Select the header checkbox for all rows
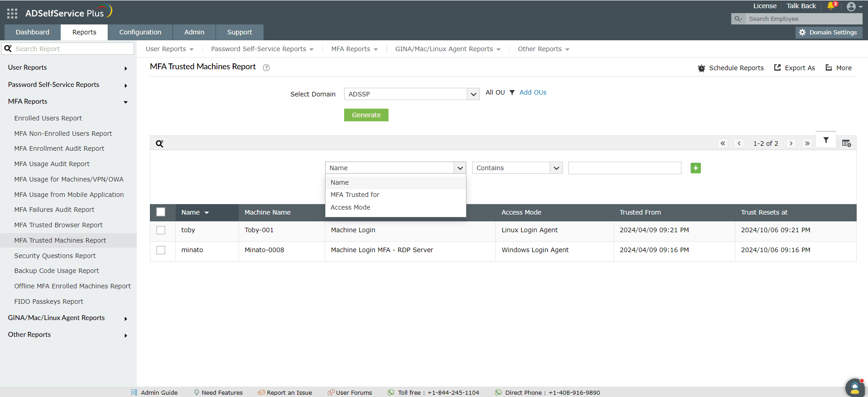The image size is (868, 397). (161, 212)
